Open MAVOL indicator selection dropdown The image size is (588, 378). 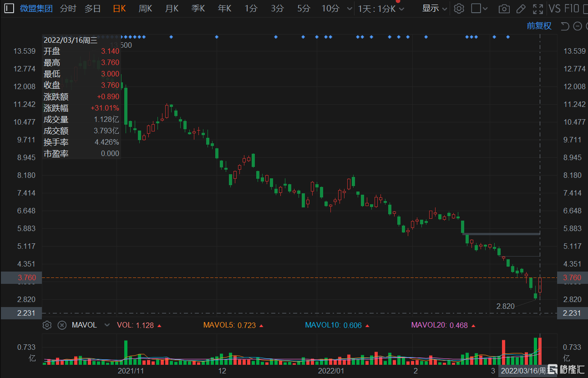coord(107,325)
